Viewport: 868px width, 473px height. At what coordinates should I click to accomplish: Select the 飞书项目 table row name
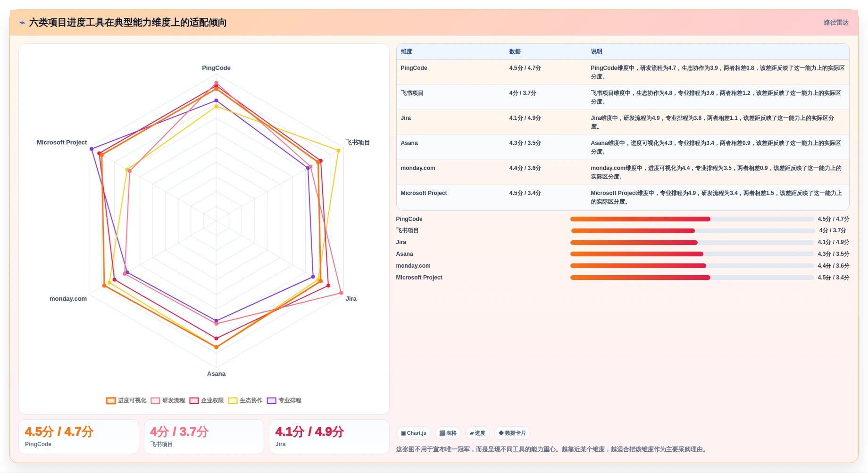click(412, 93)
